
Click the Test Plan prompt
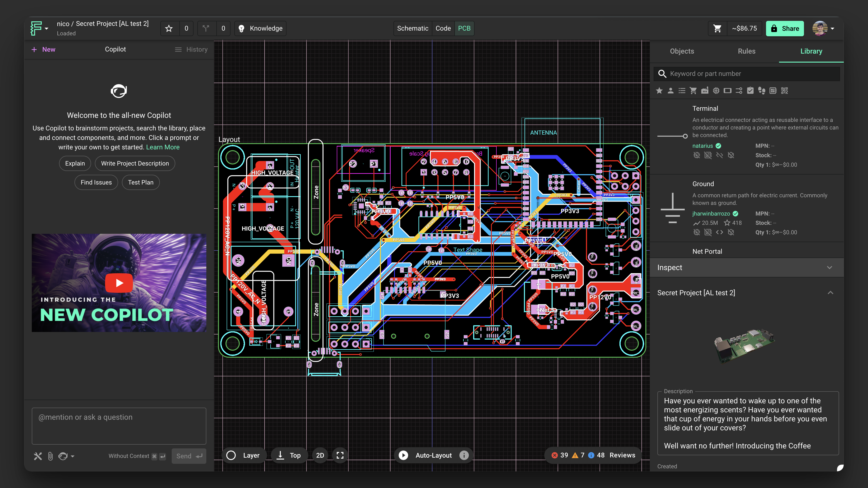tap(140, 182)
